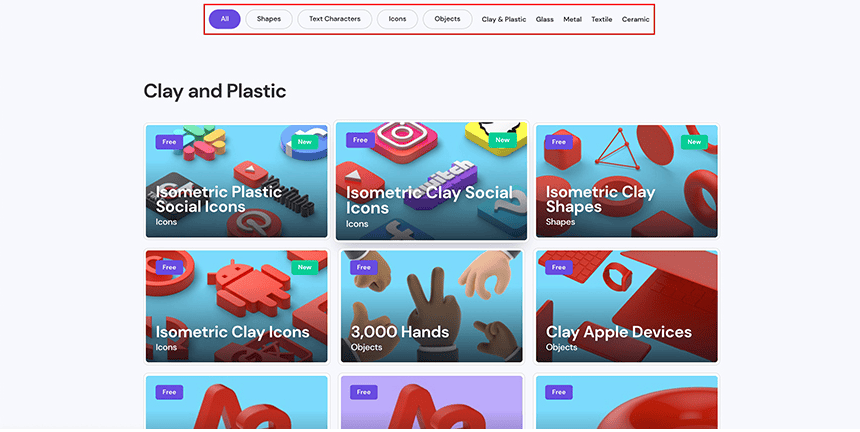Open the Isometric Clay Icons pack
The height and width of the screenshot is (432, 860).
[x=236, y=306]
